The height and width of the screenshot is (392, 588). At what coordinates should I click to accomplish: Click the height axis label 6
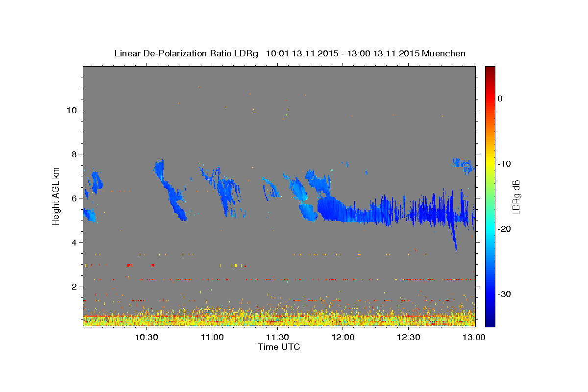pyautogui.click(x=74, y=198)
